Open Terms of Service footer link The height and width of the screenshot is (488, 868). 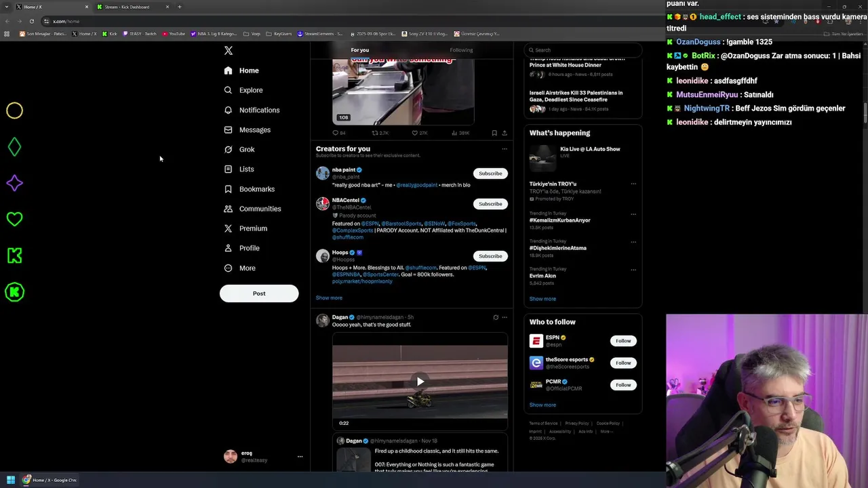pos(543,424)
